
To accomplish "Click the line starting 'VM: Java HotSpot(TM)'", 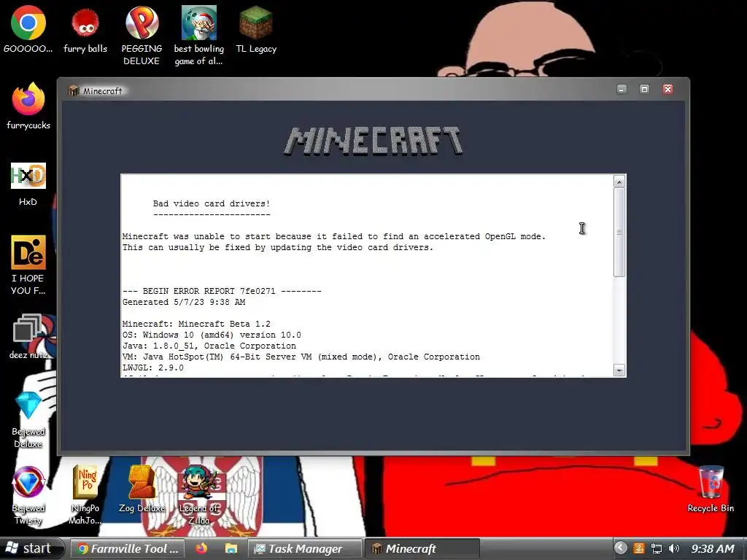I will (301, 357).
